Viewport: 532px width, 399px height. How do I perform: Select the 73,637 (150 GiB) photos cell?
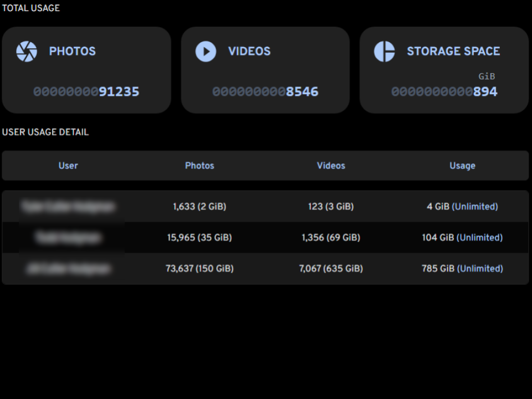(x=199, y=269)
